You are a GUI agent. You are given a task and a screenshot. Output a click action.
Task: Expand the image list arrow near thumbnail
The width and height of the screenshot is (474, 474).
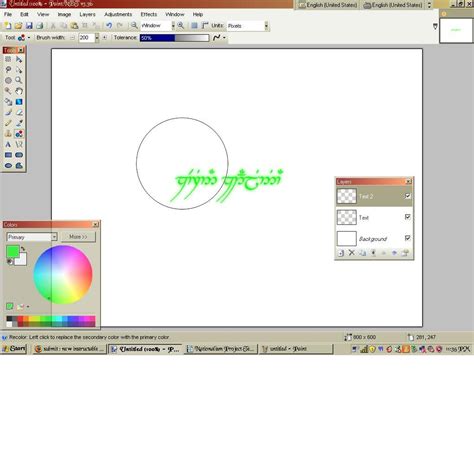tap(435, 26)
